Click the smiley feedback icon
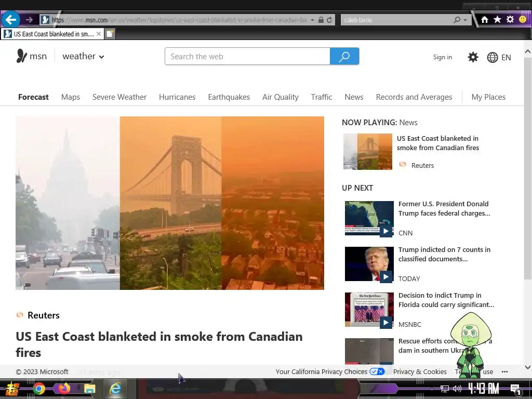Screen dimensions: 532x399 (523, 19)
